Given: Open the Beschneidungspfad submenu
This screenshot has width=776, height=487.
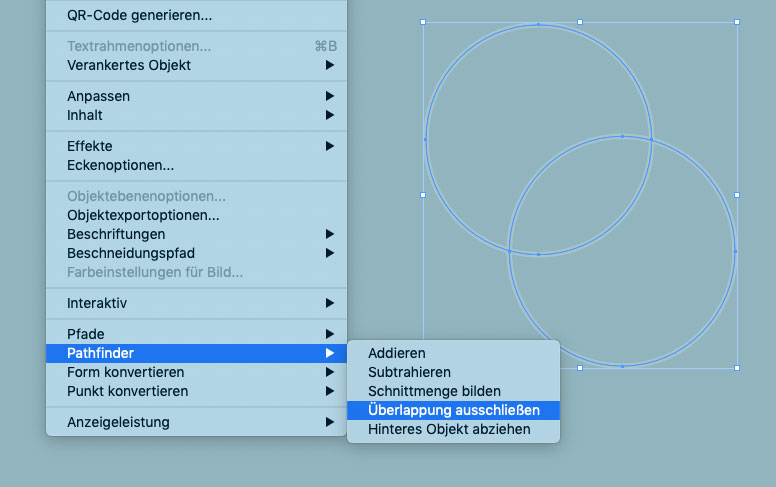Looking at the screenshot, I should (x=196, y=253).
